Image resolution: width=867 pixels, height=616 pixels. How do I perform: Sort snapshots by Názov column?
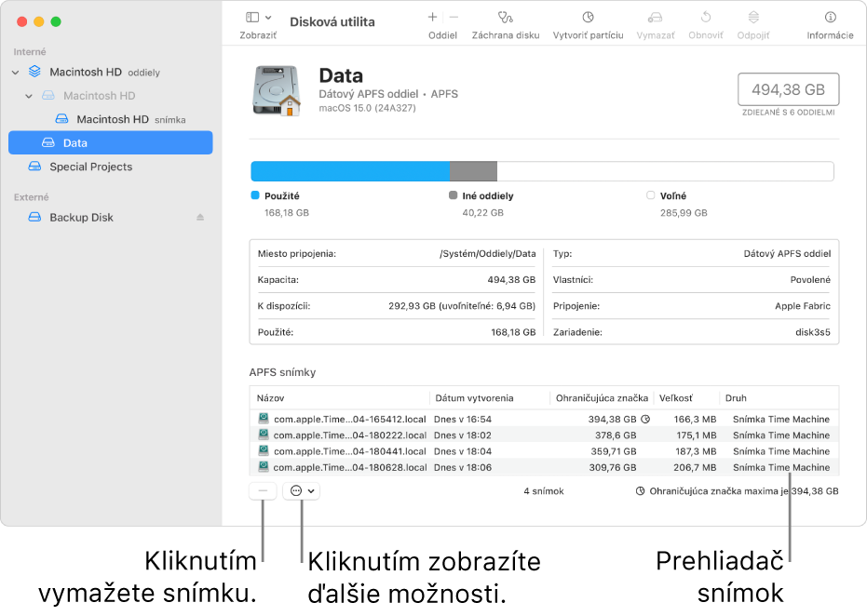tap(340, 397)
